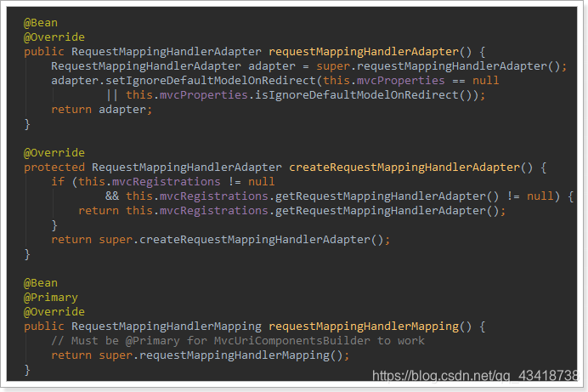This screenshot has height=392, width=588.
Task: Click the setIgnoreDefaultModelOnRedirect method call
Action: [212, 81]
